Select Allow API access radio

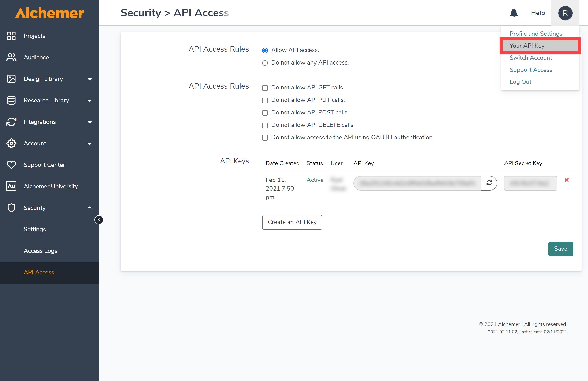point(265,50)
